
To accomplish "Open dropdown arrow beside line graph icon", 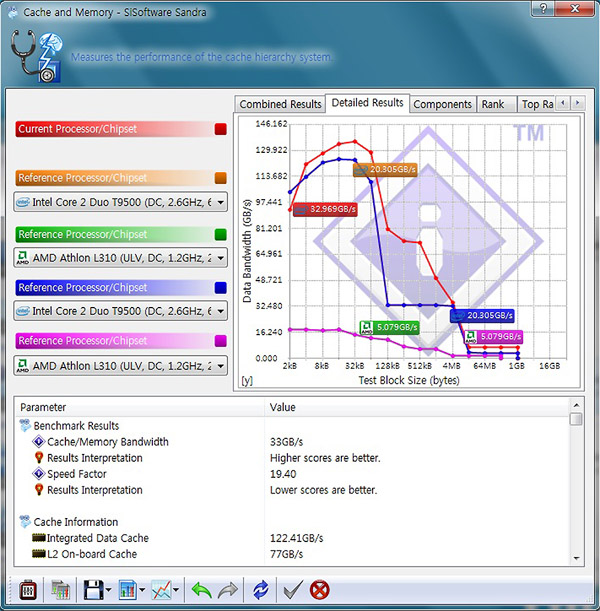I will 176,590.
